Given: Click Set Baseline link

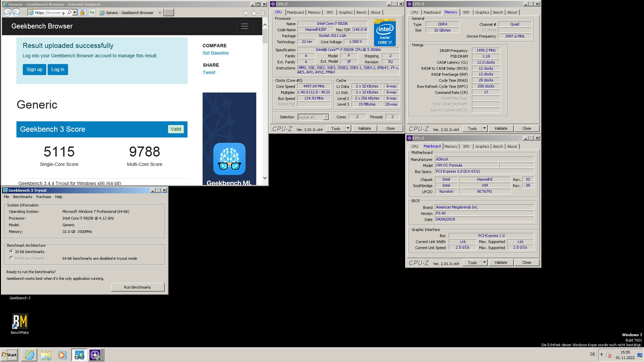Looking at the screenshot, I should point(216,53).
